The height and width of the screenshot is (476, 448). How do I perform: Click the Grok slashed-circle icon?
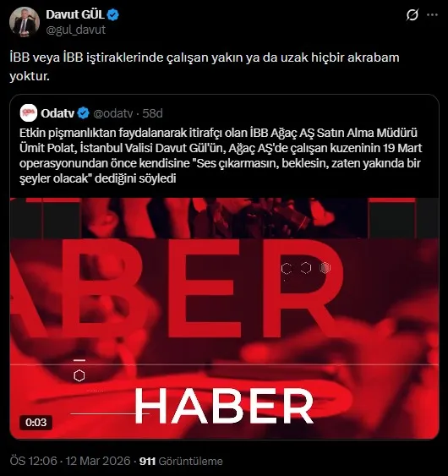(412, 14)
